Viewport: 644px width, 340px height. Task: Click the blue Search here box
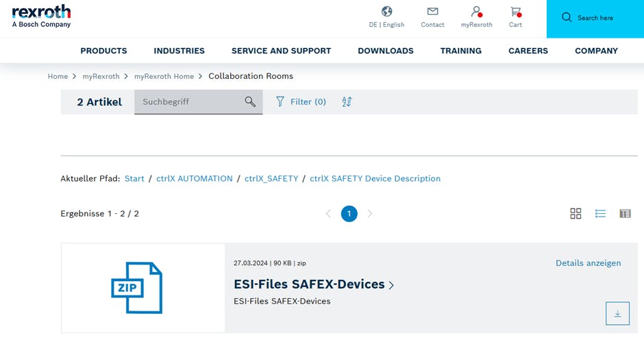pyautogui.click(x=595, y=19)
